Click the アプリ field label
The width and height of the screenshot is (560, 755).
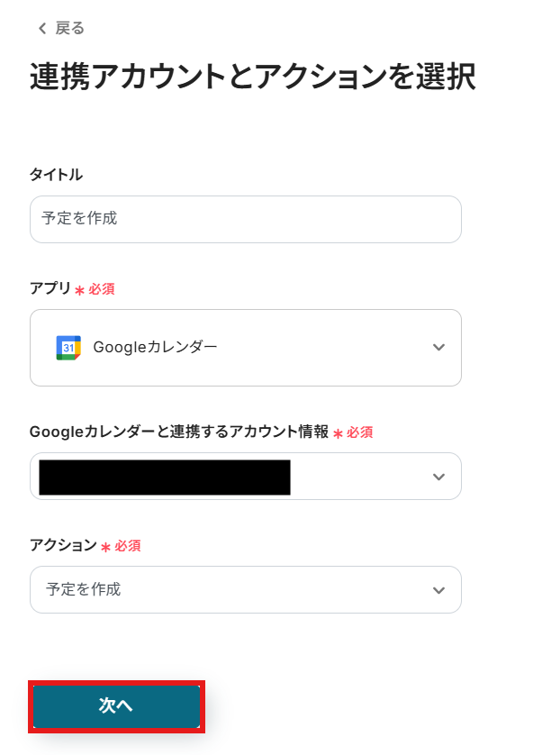click(x=50, y=289)
